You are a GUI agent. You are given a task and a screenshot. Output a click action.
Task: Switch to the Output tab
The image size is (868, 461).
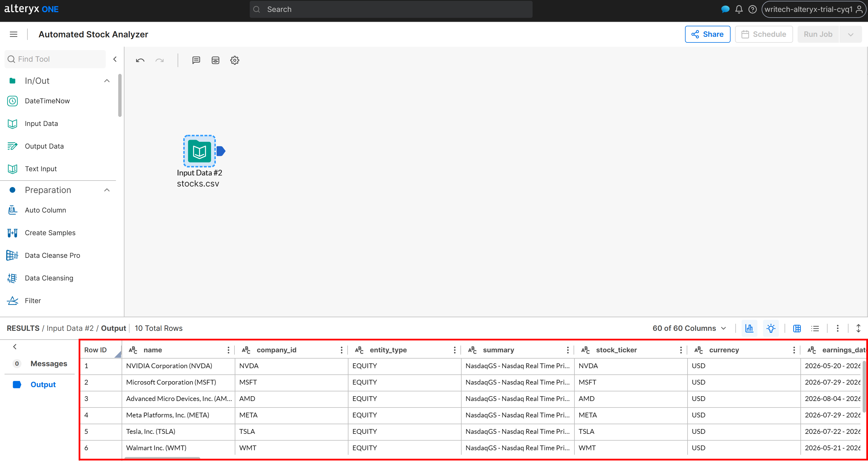(40, 384)
